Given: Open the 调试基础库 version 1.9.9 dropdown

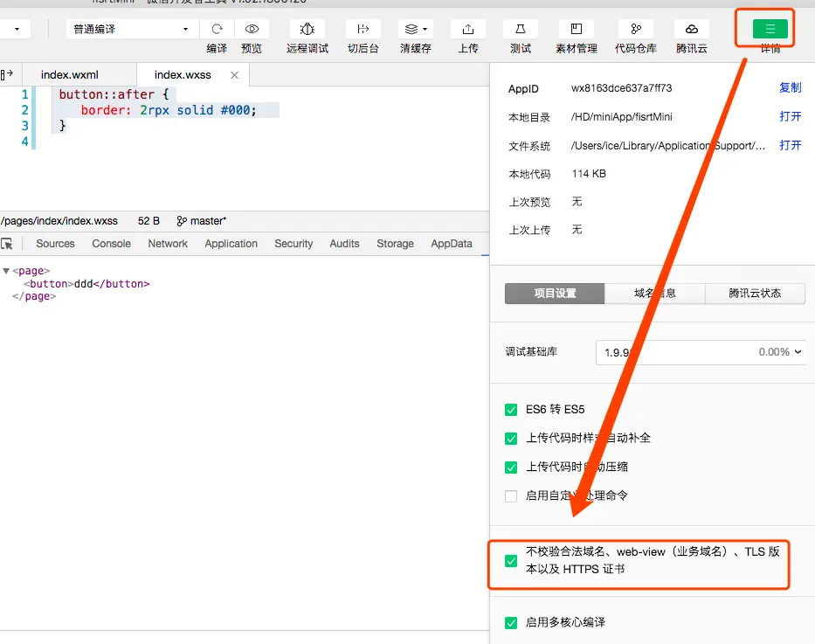Looking at the screenshot, I should (x=700, y=352).
